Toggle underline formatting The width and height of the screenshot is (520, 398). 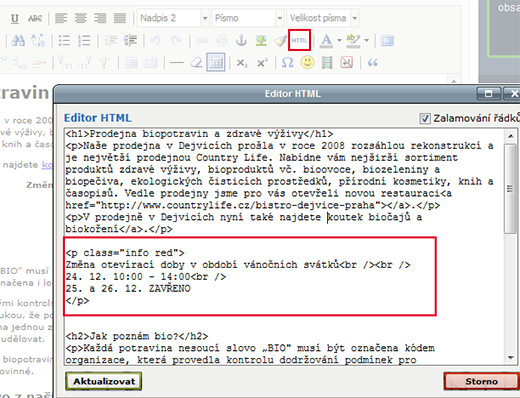[x=15, y=18]
